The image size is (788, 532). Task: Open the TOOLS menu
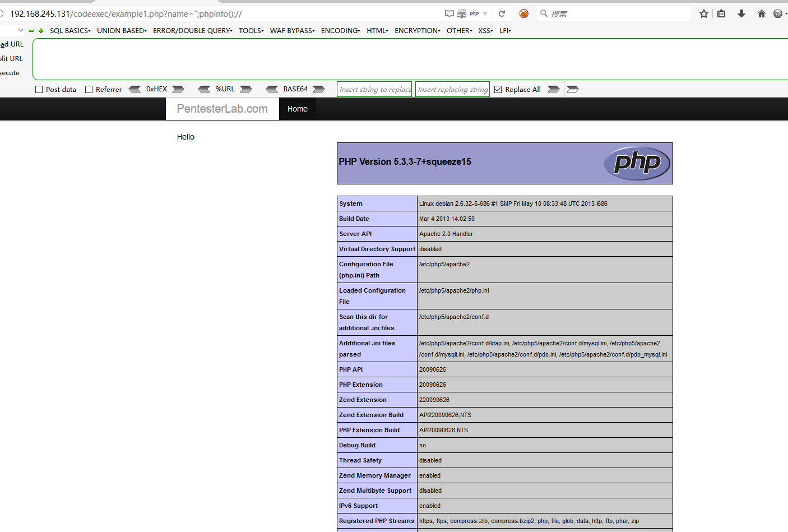tap(251, 31)
